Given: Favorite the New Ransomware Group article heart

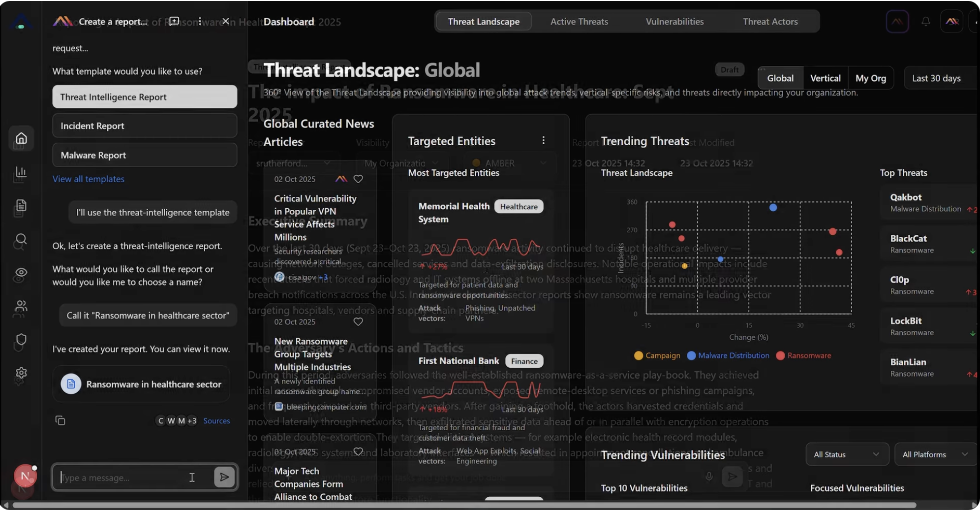Looking at the screenshot, I should coord(358,322).
